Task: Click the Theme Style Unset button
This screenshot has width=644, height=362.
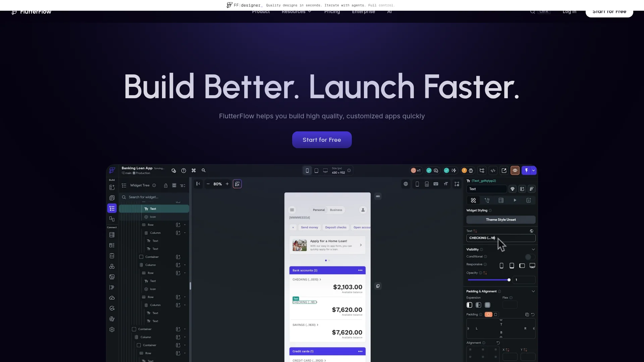Action: tap(501, 220)
